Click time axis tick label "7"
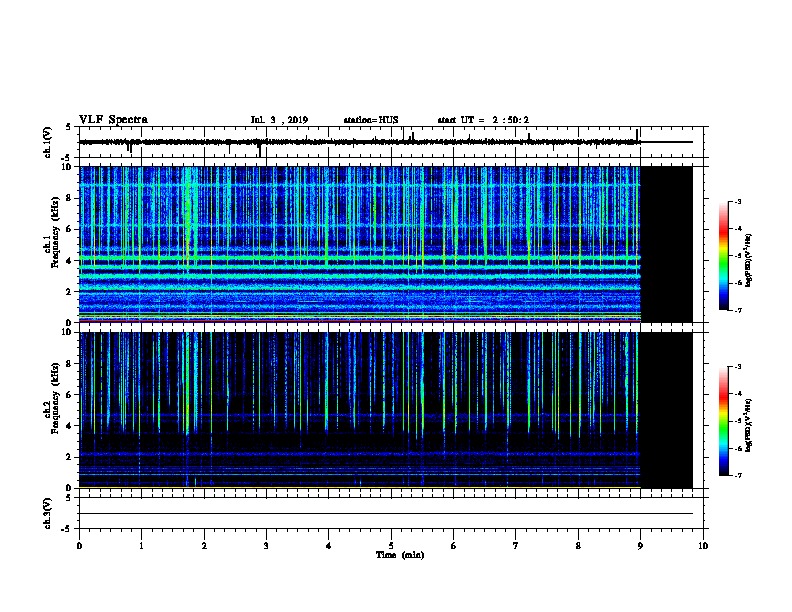The image size is (792, 612). 516,545
